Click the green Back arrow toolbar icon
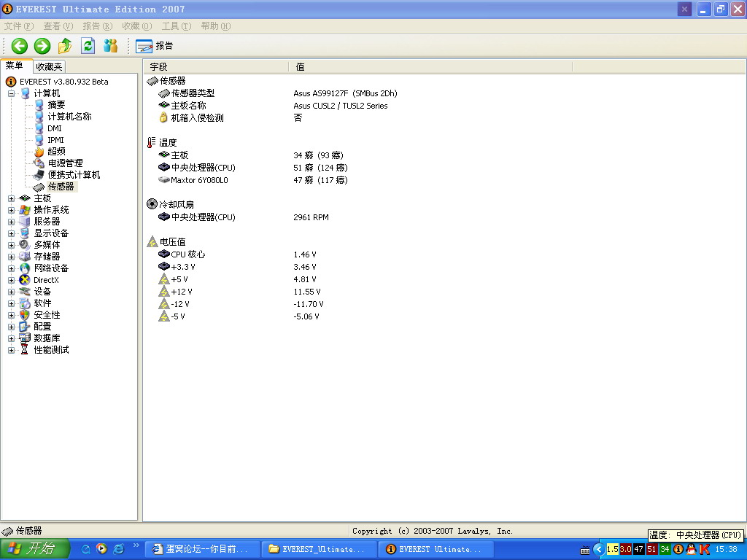Screen dimensions: 747x560 tap(20, 46)
